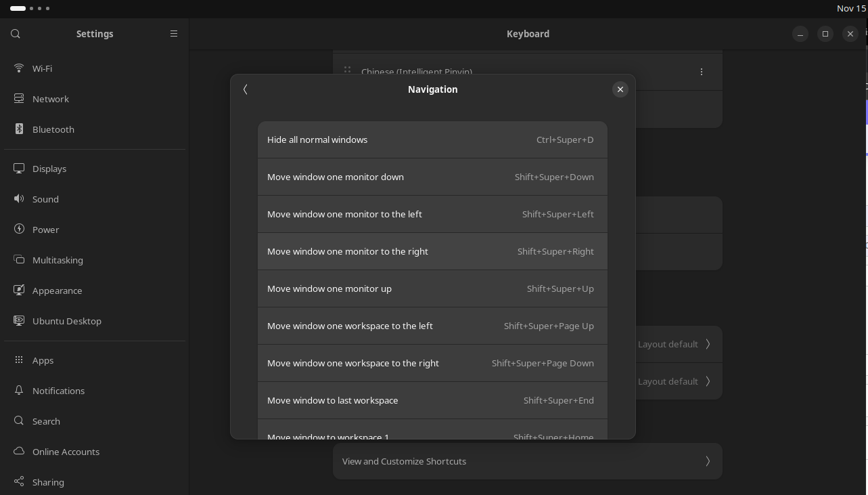Expand View and Customize Shortcuts chevron

coord(708,461)
